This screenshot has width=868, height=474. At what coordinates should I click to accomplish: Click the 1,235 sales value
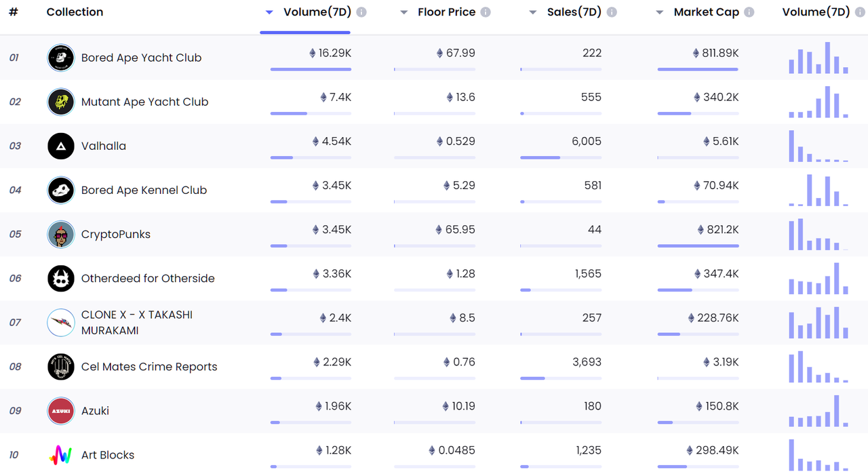[x=588, y=450]
